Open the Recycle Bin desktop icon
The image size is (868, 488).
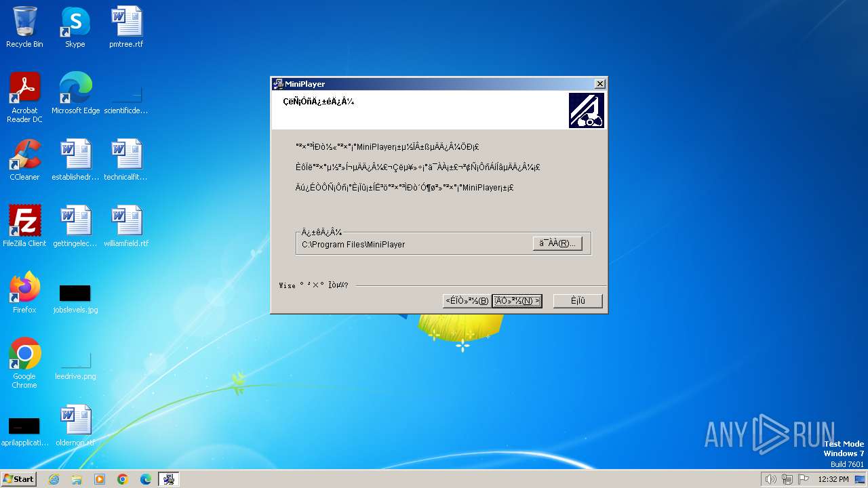24,27
